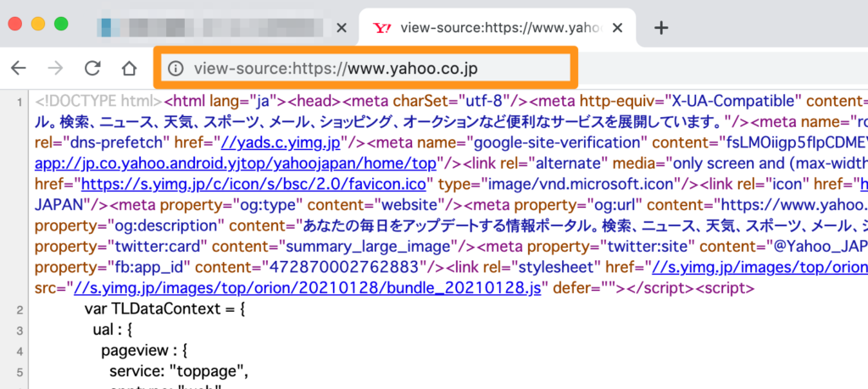868x389 pixels.
Task: Go back using the back arrow
Action: tap(19, 68)
